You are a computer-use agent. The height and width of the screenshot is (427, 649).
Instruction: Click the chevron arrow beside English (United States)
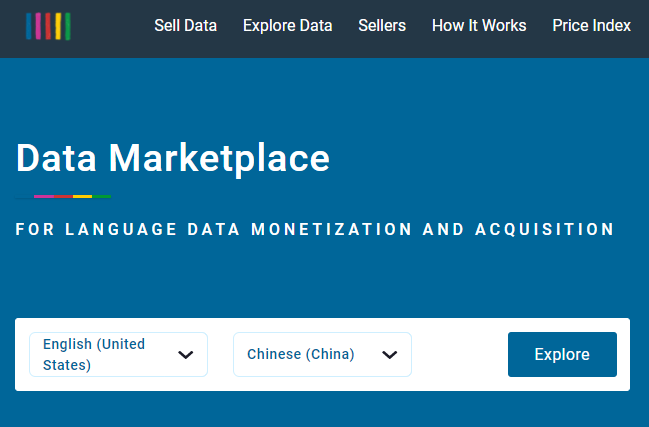(185, 355)
